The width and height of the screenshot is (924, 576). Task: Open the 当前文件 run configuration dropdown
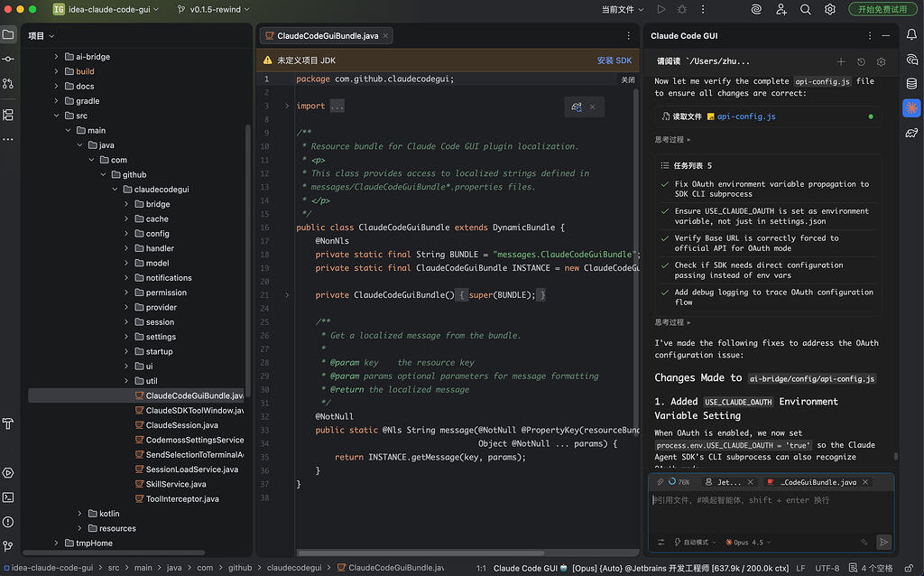coord(623,9)
